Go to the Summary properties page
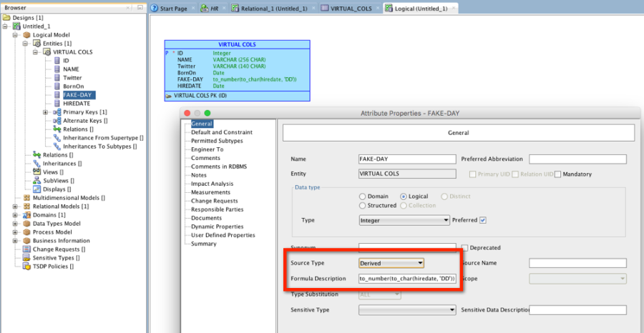 (x=203, y=244)
